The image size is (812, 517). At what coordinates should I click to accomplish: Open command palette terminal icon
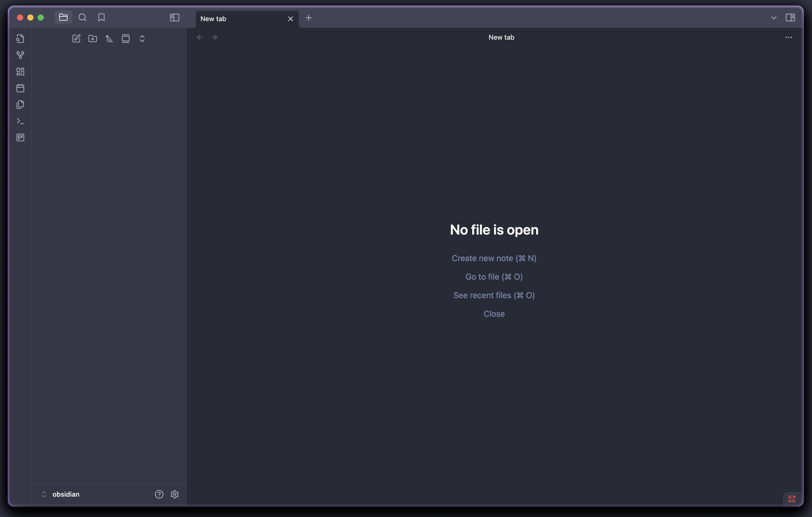pyautogui.click(x=20, y=121)
